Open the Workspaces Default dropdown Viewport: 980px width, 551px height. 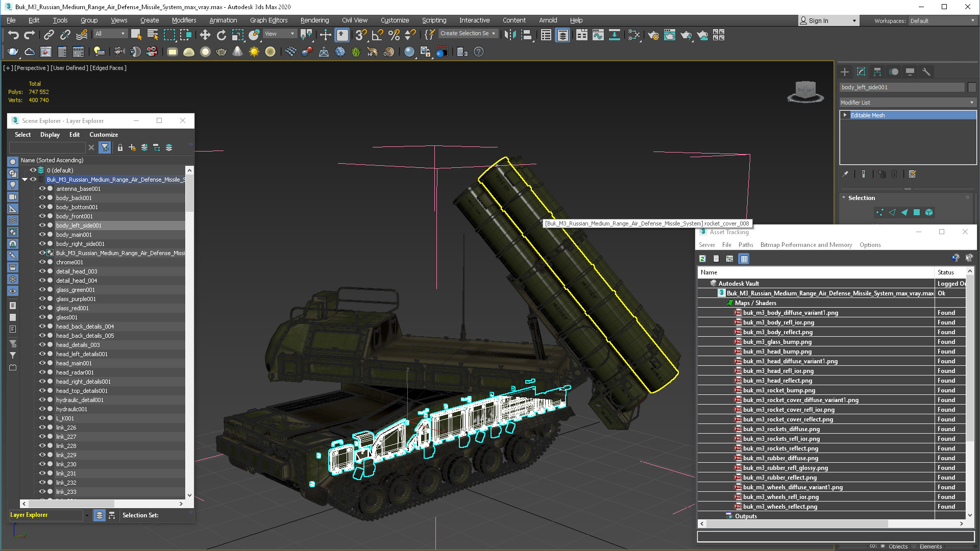point(942,21)
